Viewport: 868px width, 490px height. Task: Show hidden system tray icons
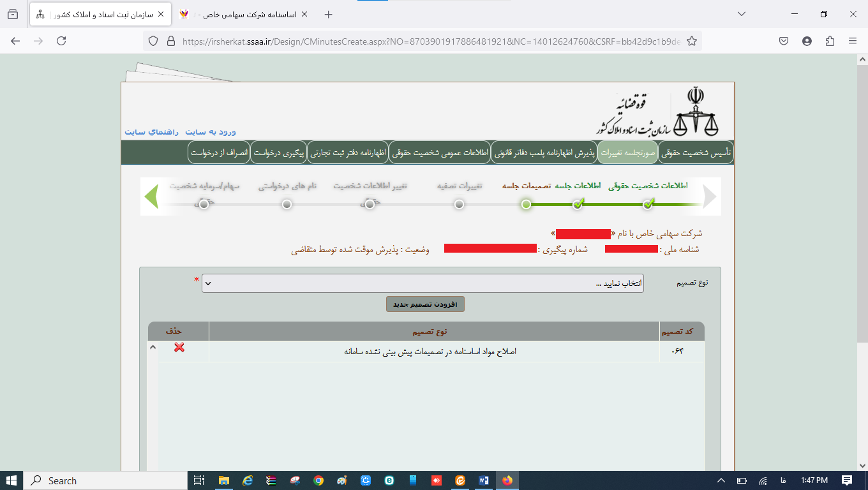pyautogui.click(x=721, y=480)
